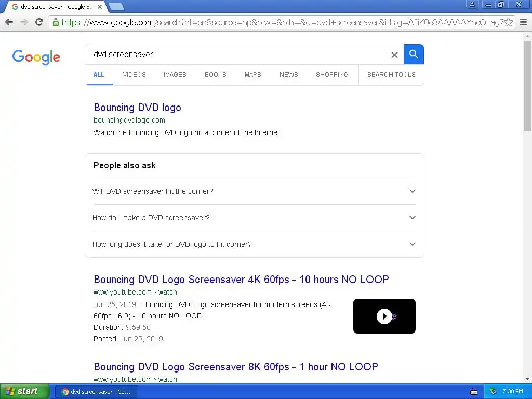Close the dvd screensaver browser tab
The height and width of the screenshot is (399, 532).
point(100,7)
